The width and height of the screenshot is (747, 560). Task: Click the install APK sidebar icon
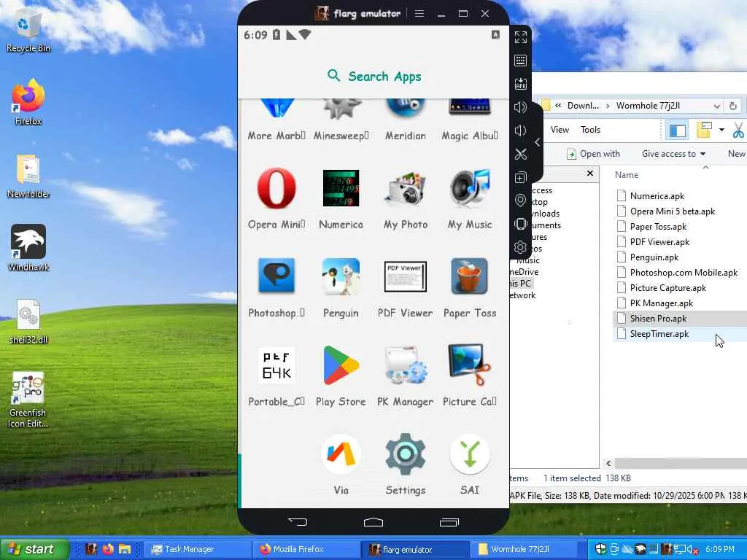pos(521,83)
